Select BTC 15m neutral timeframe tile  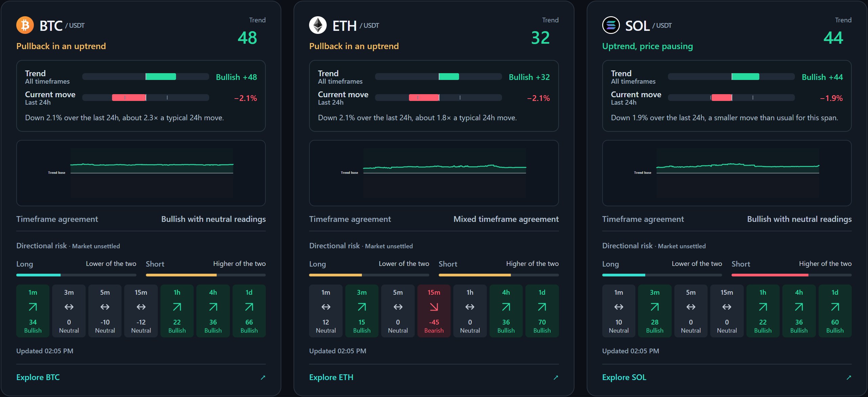coord(141,311)
